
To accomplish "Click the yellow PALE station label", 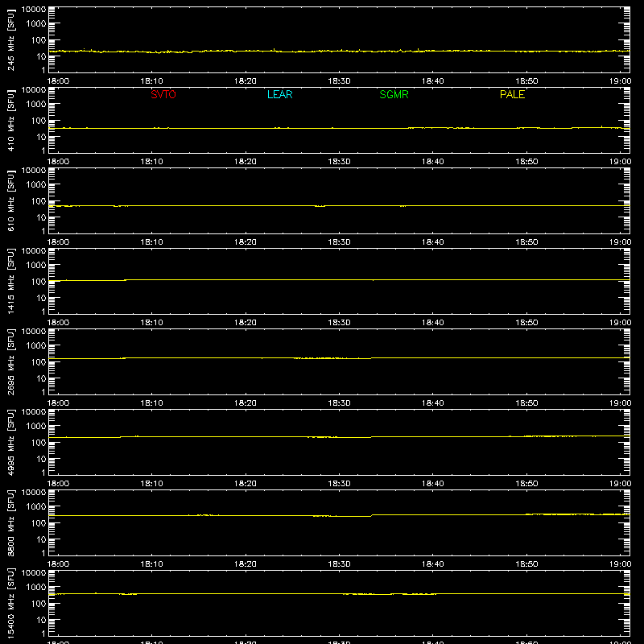I will click(x=512, y=94).
